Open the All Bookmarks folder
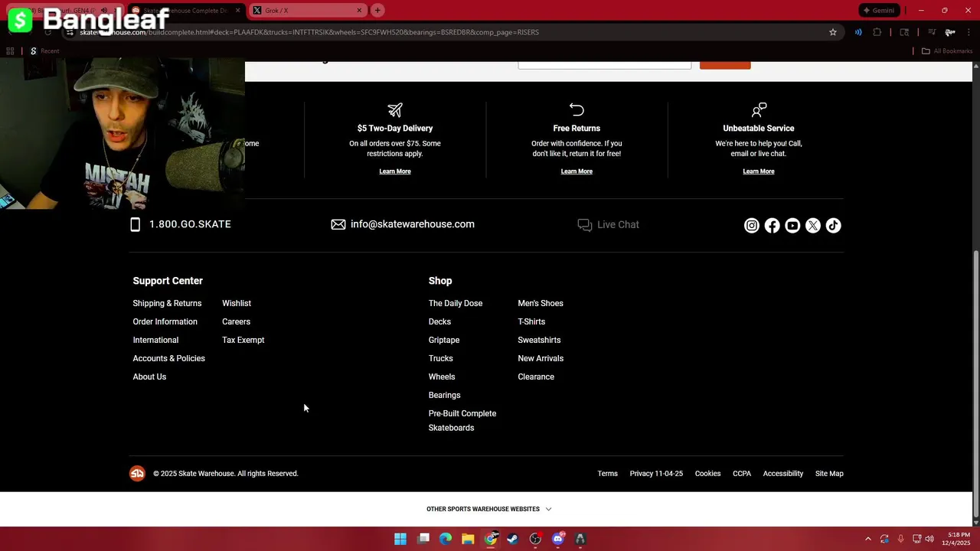Screen dimensions: 980x551 click(x=947, y=51)
